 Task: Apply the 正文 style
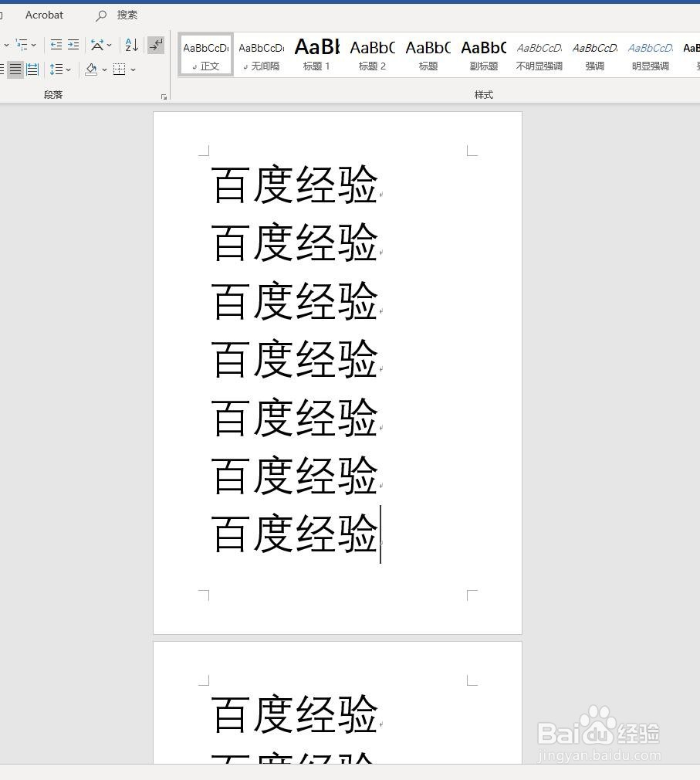tap(206, 55)
